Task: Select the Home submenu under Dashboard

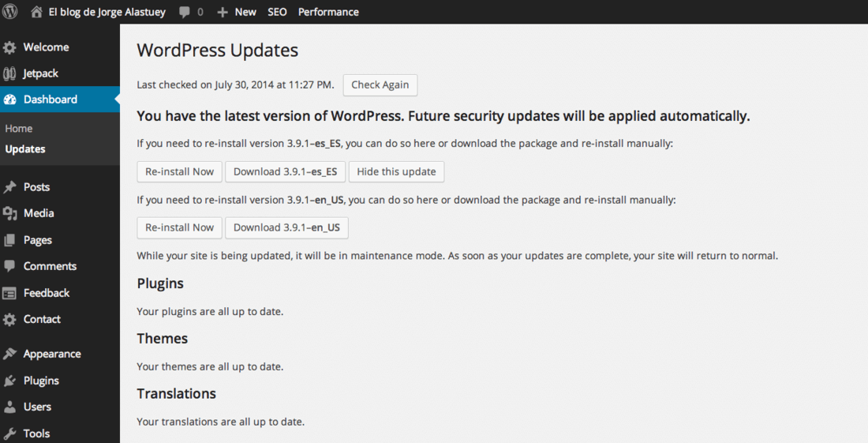Action: coord(19,129)
